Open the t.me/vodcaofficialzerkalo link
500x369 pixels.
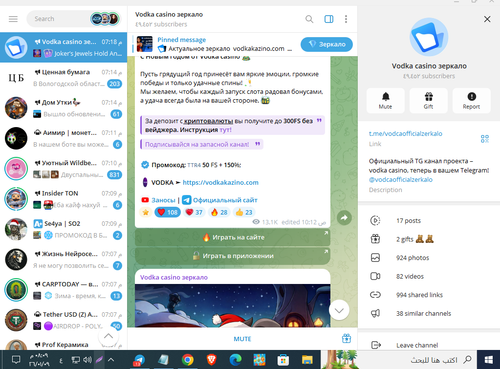pyautogui.click(x=405, y=134)
